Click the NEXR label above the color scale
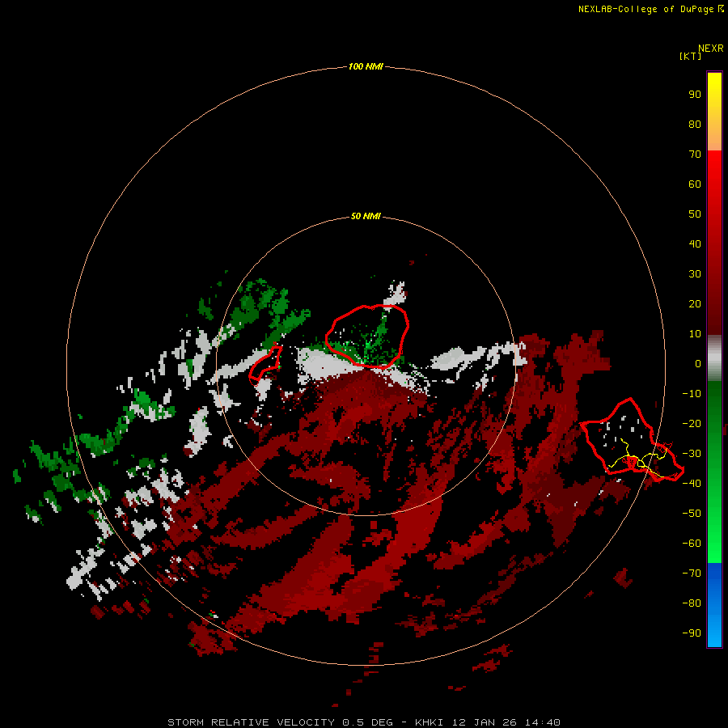 coord(711,49)
